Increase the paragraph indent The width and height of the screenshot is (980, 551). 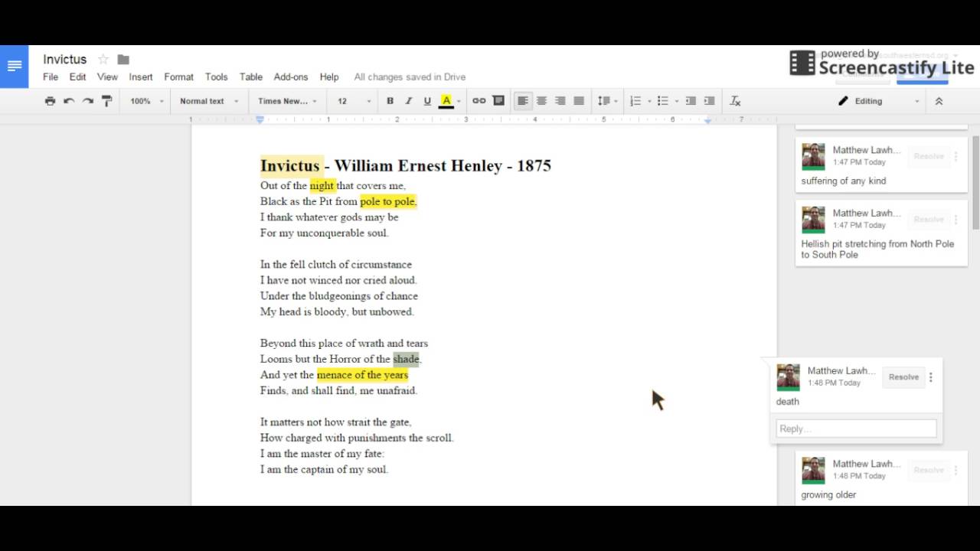710,101
